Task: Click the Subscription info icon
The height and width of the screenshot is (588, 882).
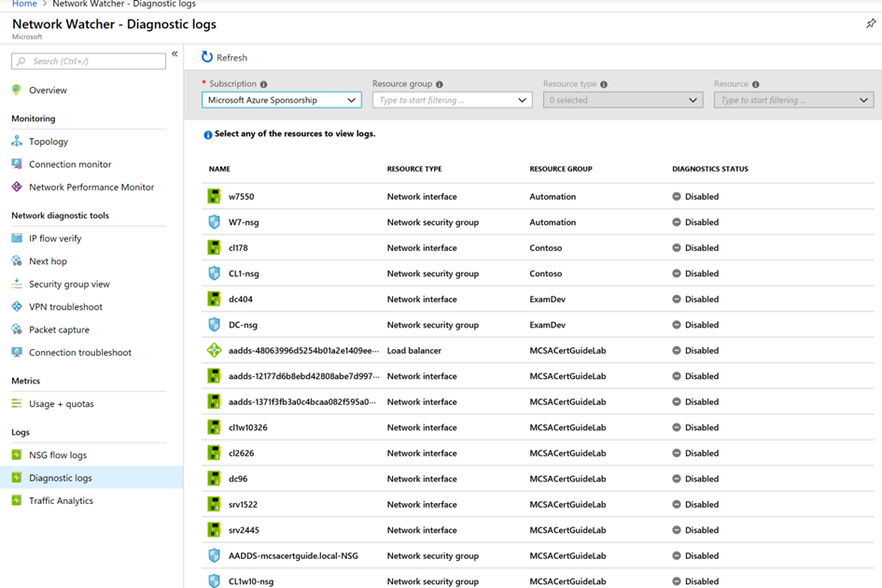Action: (x=264, y=84)
